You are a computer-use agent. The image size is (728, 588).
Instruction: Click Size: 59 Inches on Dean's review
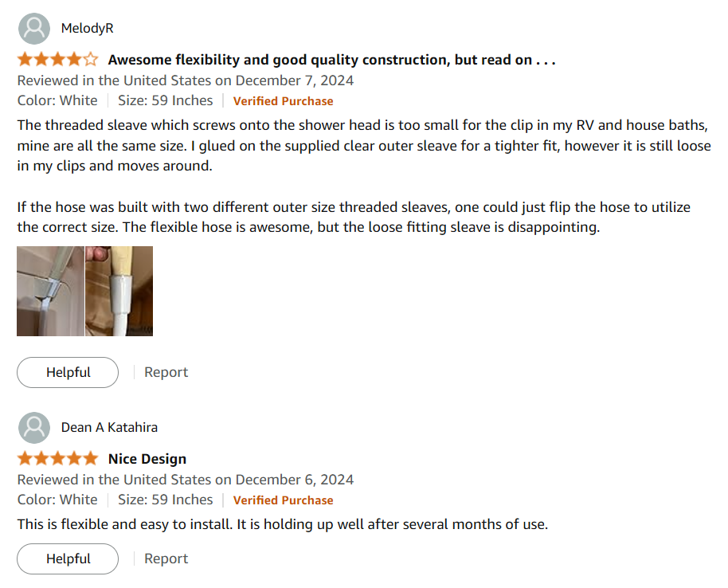(x=165, y=500)
